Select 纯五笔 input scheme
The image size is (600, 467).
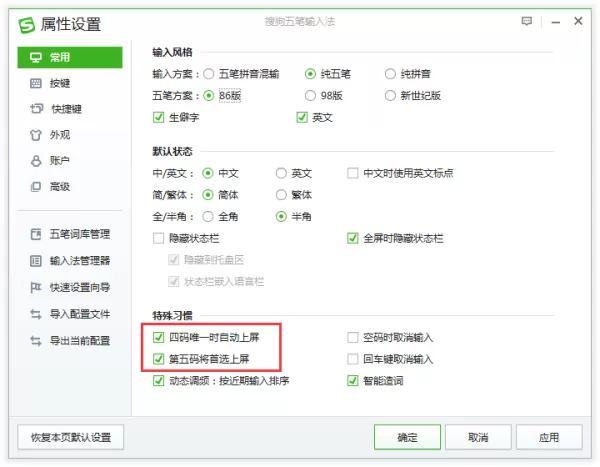pos(310,74)
